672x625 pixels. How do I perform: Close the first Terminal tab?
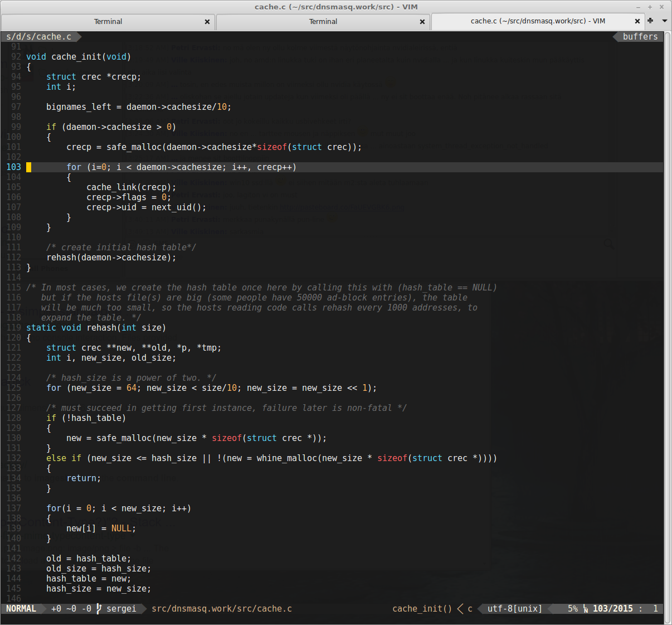(x=207, y=22)
